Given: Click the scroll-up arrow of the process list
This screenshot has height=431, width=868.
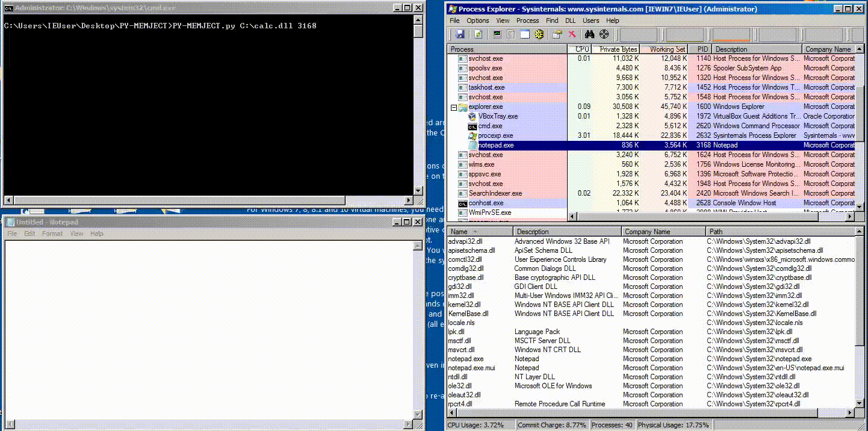Looking at the screenshot, I should [859, 49].
